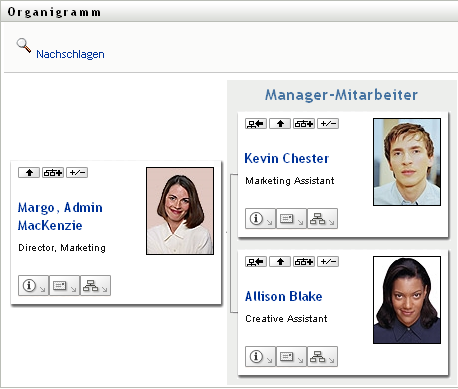458x389 pixels.
Task: Open the org chart menu on Allison Blake's card
Action: click(x=322, y=357)
